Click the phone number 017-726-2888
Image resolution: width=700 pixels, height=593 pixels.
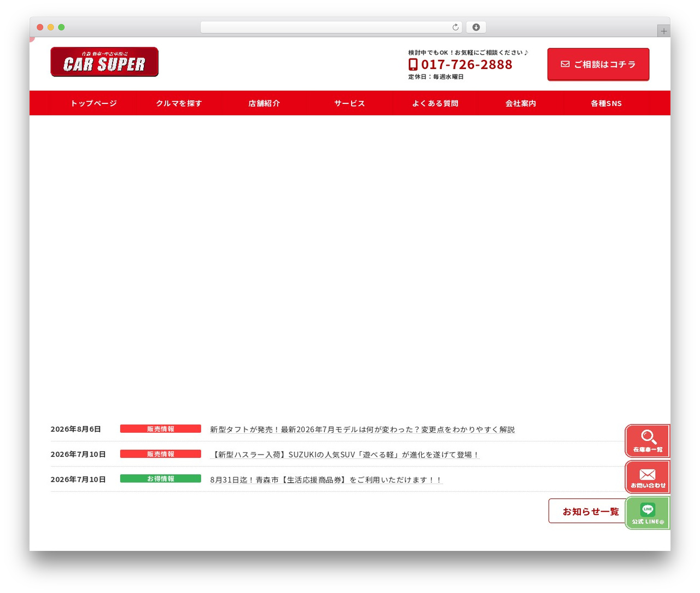click(466, 65)
